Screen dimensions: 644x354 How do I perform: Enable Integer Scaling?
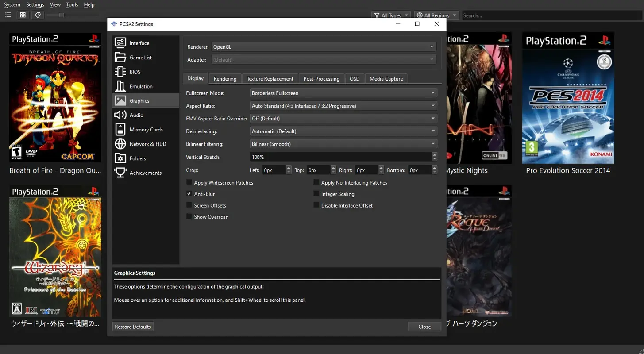pos(316,194)
